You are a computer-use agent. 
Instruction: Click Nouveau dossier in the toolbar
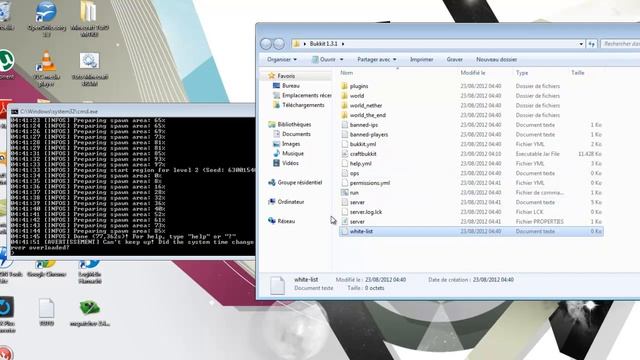[x=496, y=60]
